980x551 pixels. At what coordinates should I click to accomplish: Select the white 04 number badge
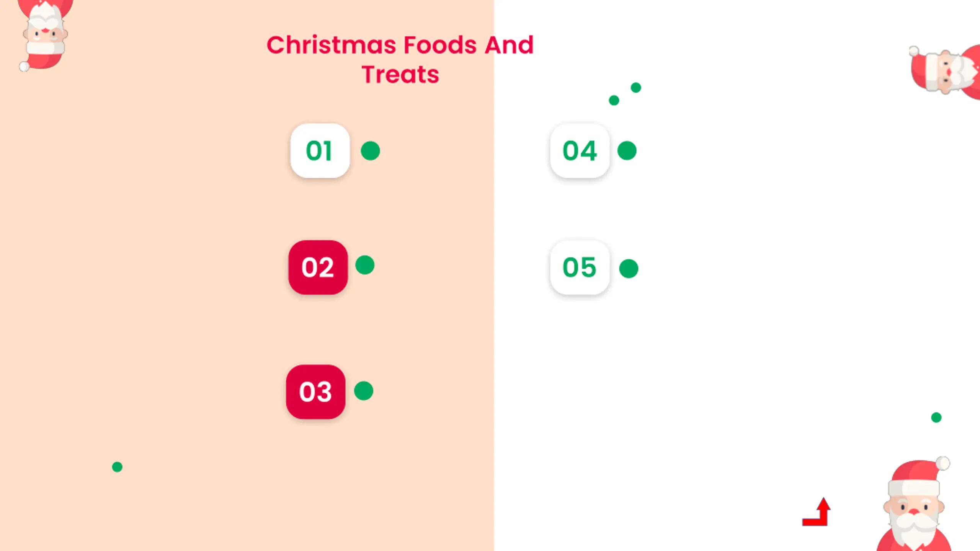click(x=580, y=151)
